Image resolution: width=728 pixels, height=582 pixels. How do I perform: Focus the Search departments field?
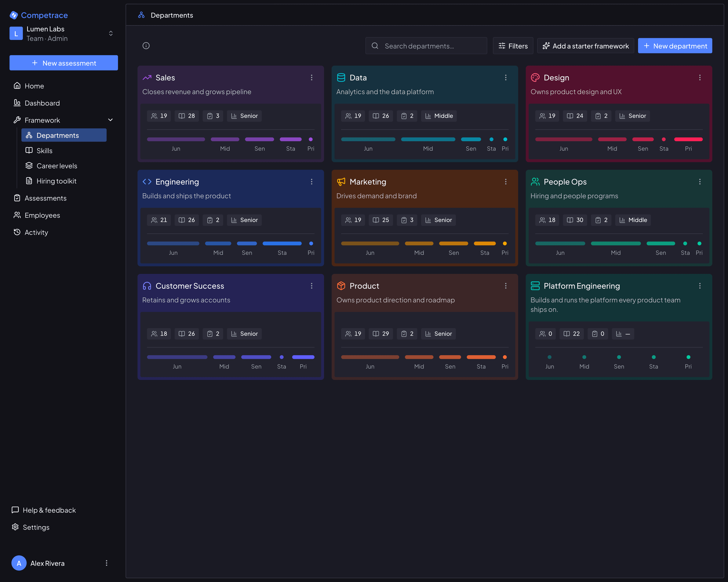[426, 45]
